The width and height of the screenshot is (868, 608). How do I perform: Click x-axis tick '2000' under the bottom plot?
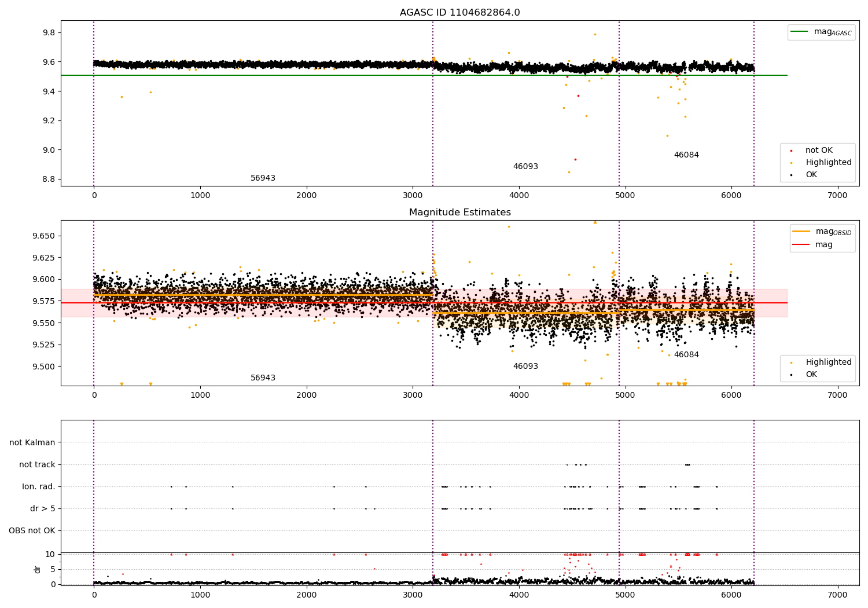(x=306, y=595)
